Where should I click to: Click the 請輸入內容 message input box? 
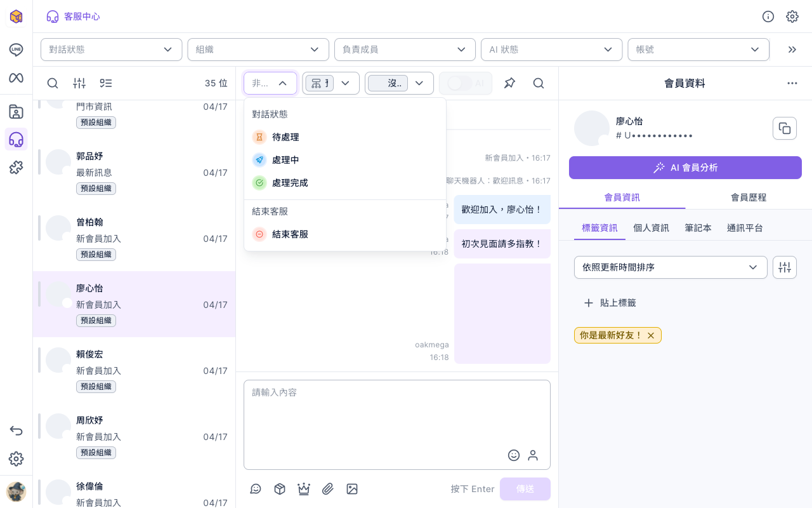(x=397, y=425)
